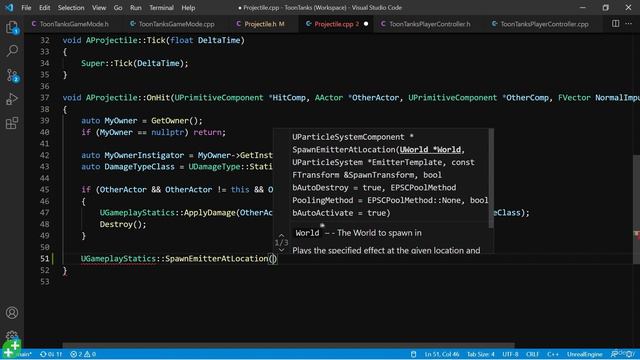Screen dimensions: 640x360
Task: Click line number 51 in gutter
Action: pyautogui.click(x=44, y=259)
